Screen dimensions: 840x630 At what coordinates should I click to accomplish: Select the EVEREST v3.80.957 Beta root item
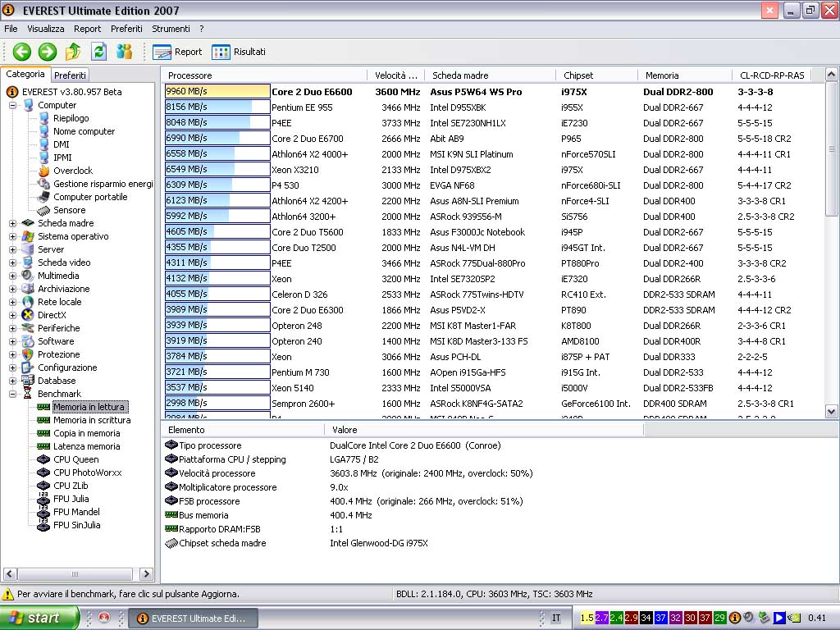[x=72, y=92]
